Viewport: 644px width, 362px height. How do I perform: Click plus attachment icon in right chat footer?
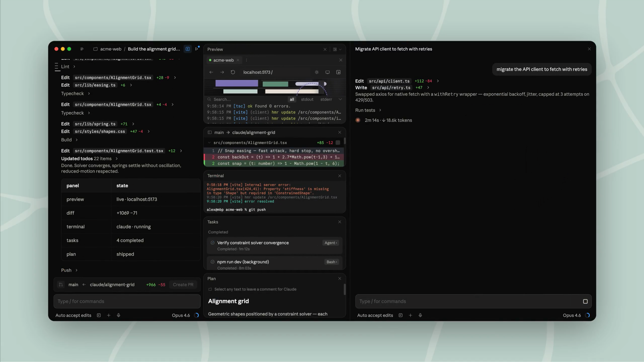click(410, 315)
